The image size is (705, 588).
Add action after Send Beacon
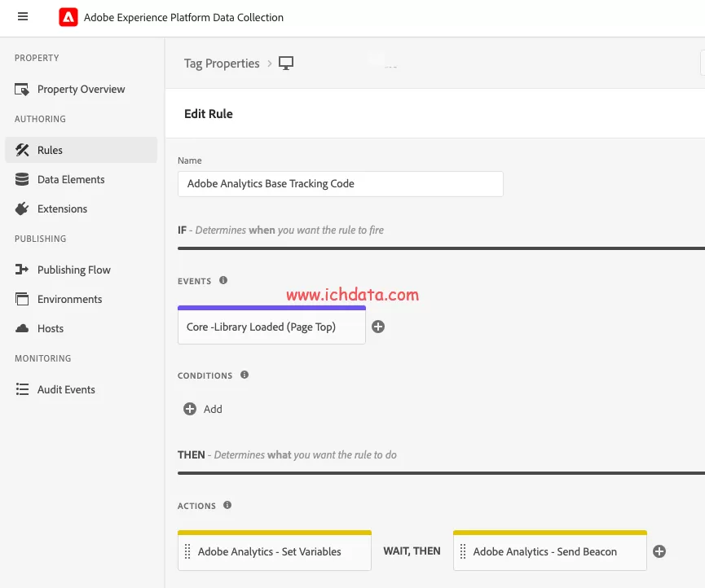tap(659, 551)
